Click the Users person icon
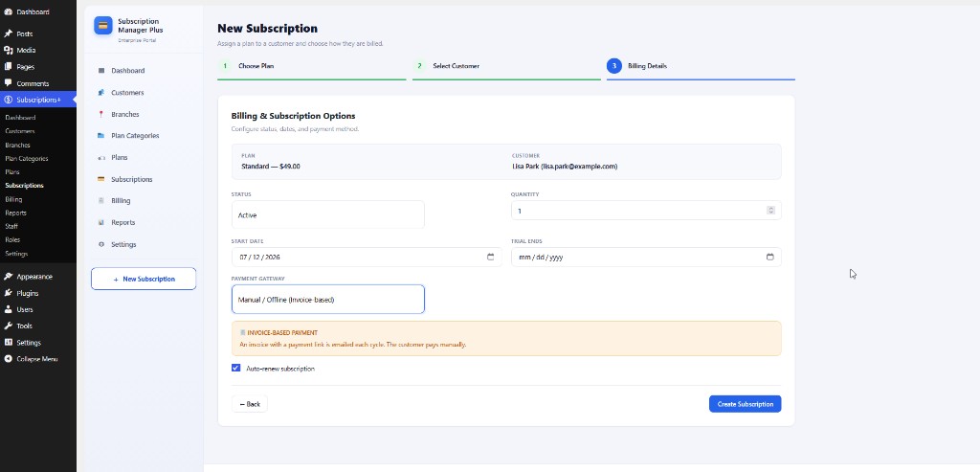The width and height of the screenshot is (980, 472). pyautogui.click(x=8, y=309)
